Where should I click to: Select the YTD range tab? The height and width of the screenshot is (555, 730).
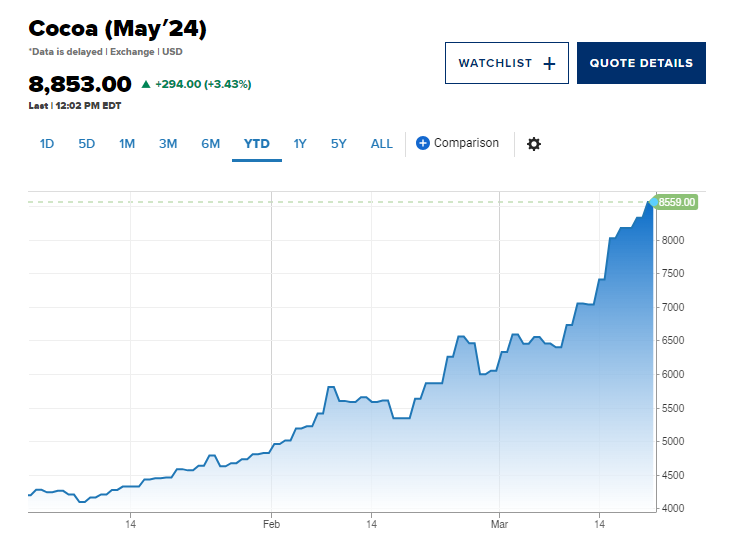257,144
